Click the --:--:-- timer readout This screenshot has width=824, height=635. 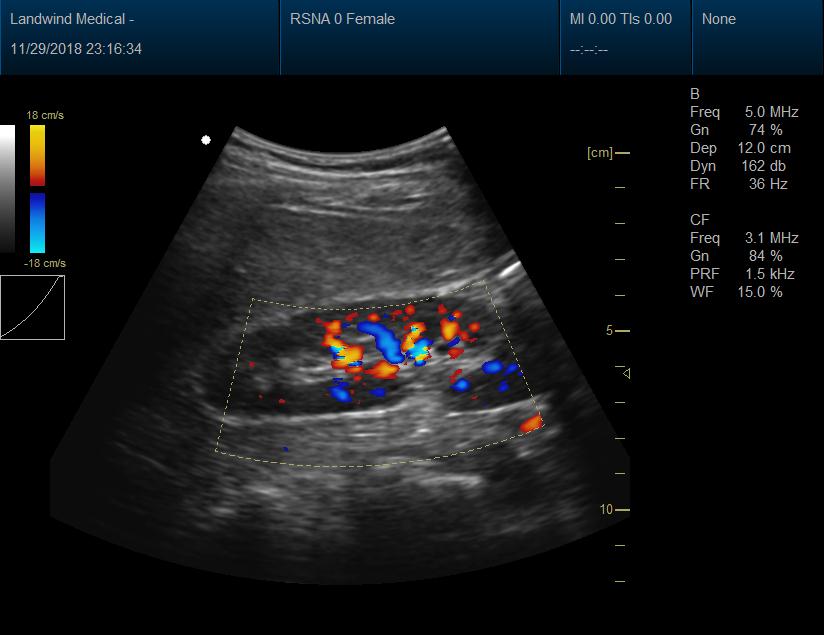tap(589, 50)
